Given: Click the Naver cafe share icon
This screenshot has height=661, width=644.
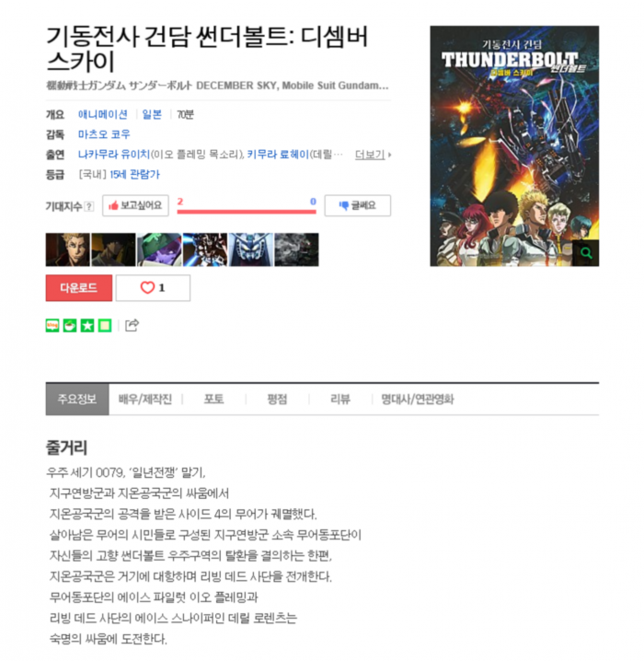Looking at the screenshot, I should pos(70,326).
